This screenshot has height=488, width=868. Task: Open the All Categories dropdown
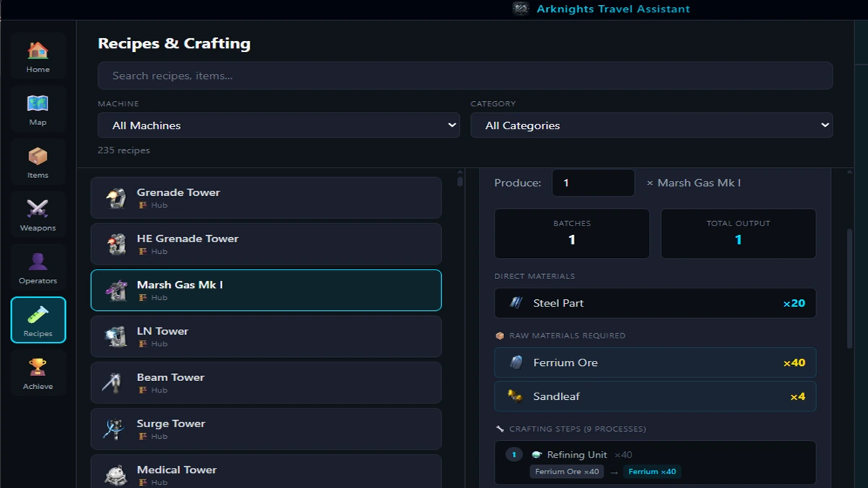[x=652, y=125]
